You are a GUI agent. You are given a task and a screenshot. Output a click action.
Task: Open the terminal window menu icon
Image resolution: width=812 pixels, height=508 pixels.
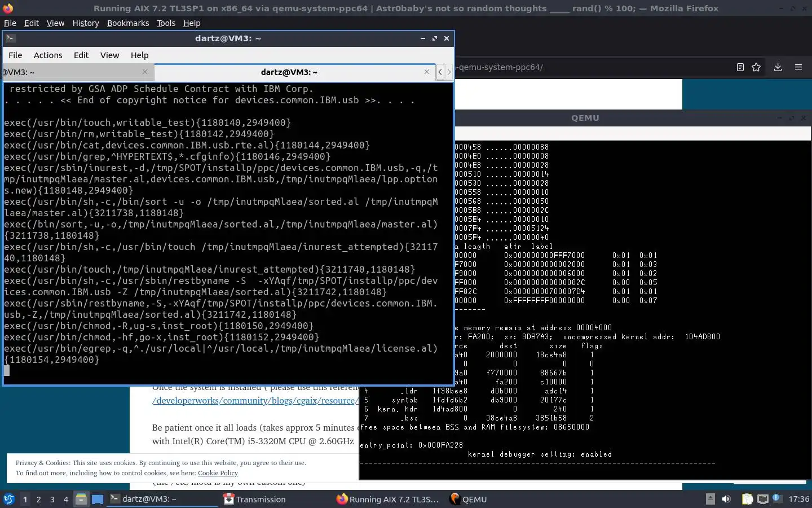(10, 38)
